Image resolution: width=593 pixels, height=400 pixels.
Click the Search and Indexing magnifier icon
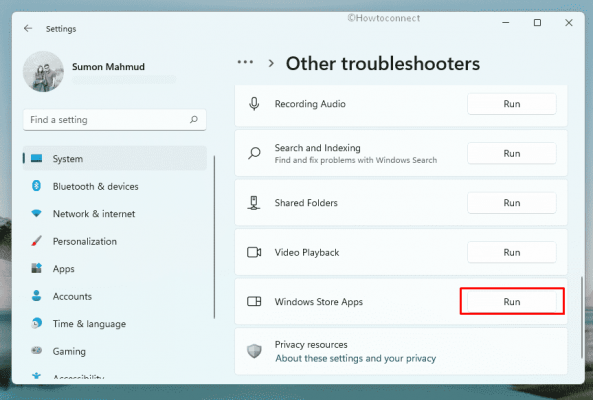pyautogui.click(x=254, y=153)
